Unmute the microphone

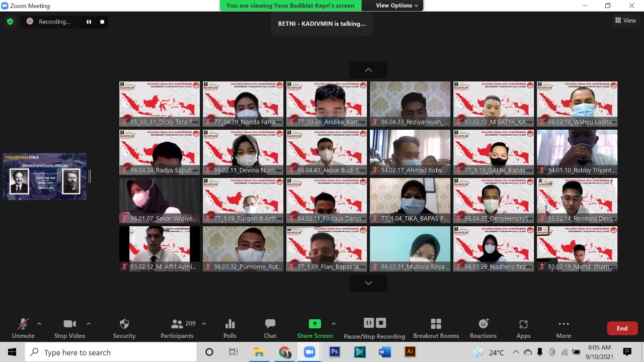point(23,328)
